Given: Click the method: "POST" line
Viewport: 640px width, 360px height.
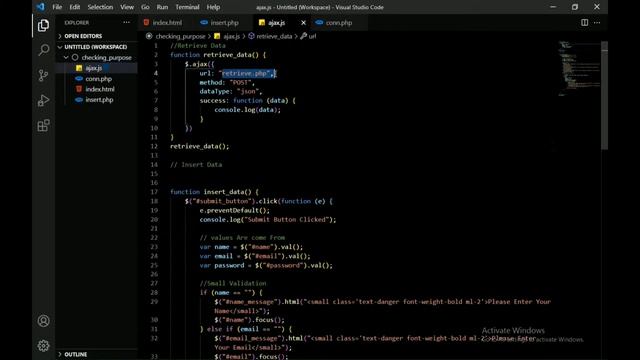Looking at the screenshot, I should click(x=227, y=82).
